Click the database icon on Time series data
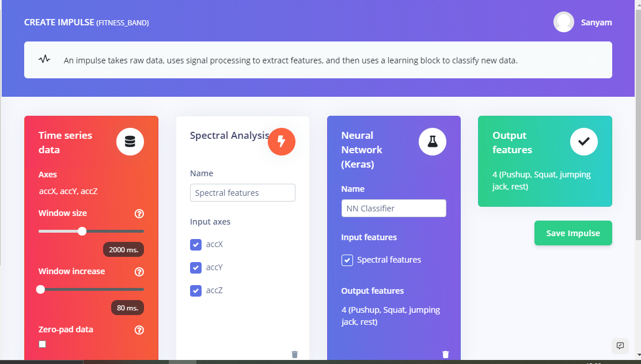Viewport: 641px width, 364px height. [x=130, y=142]
